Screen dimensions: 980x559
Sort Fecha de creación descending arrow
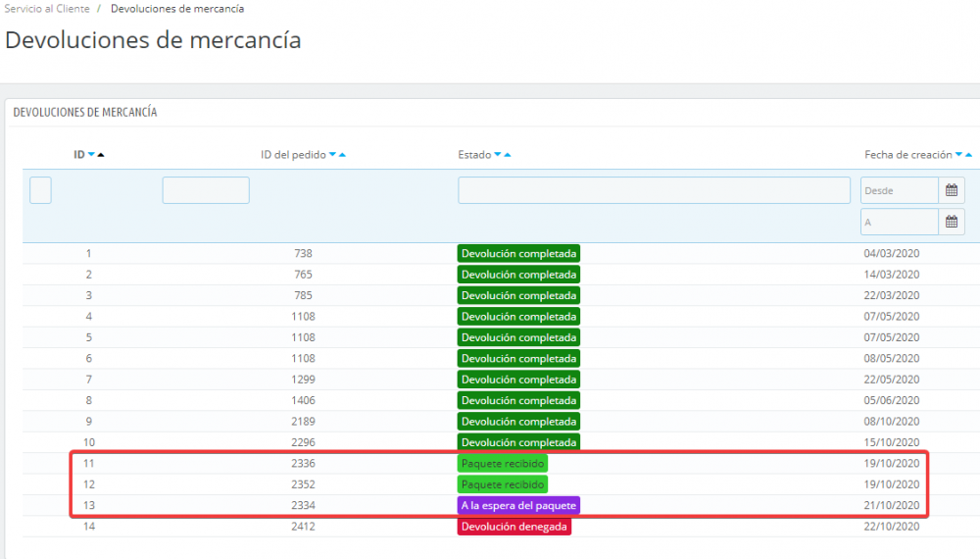[x=958, y=154]
